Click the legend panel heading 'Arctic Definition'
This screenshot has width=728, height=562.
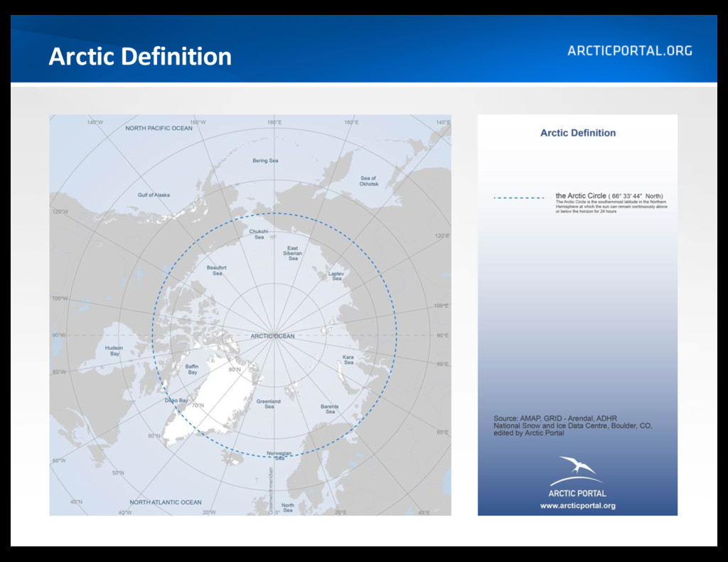[x=577, y=133]
